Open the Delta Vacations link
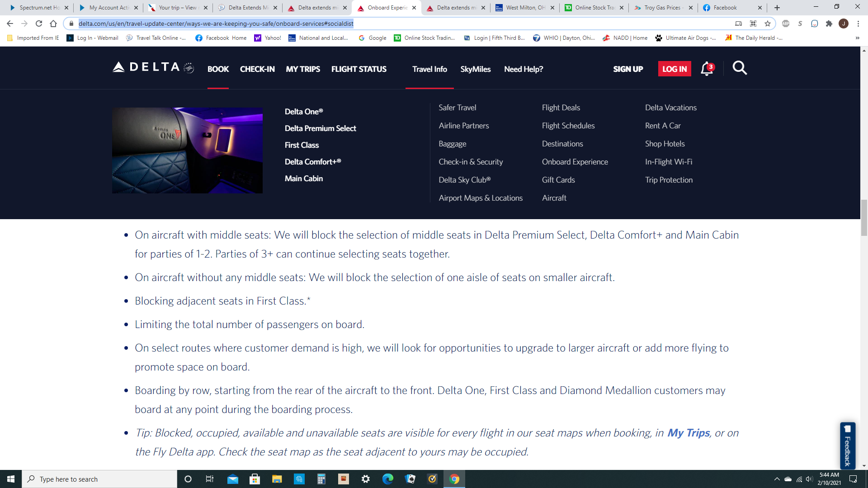 [671, 108]
